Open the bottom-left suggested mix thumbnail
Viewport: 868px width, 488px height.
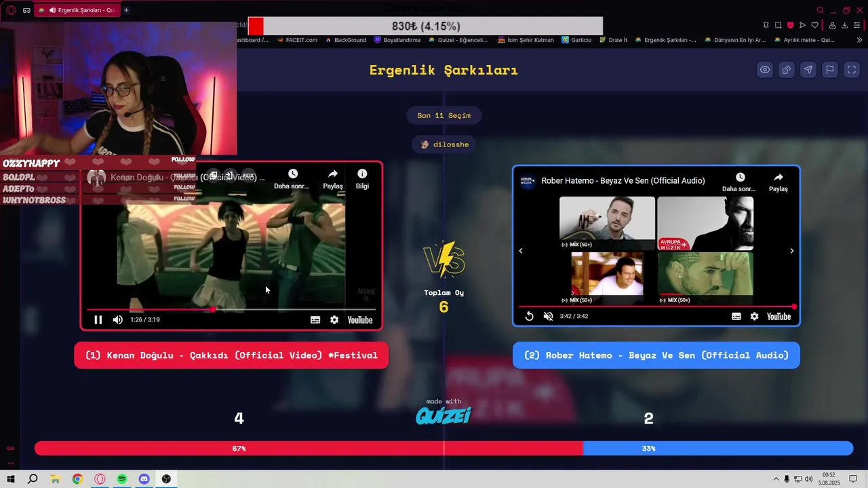608,277
